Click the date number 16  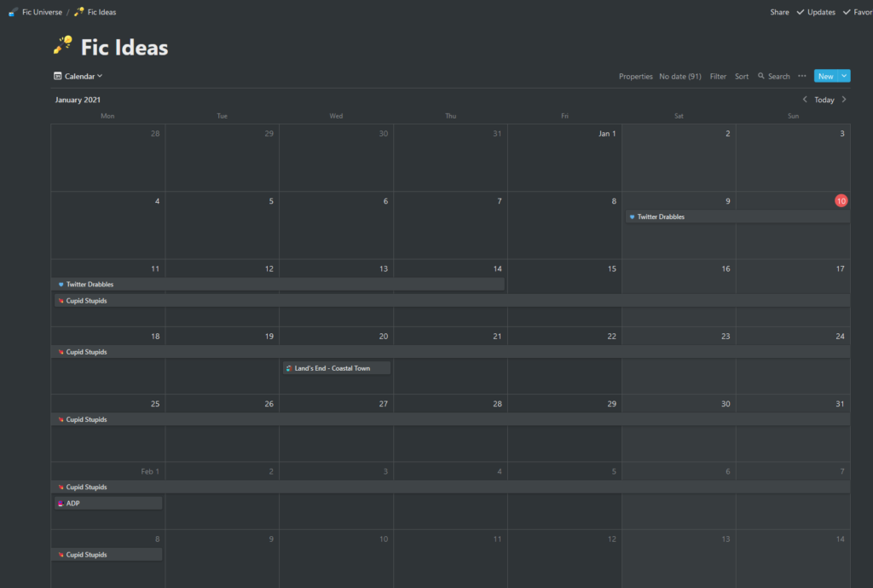pyautogui.click(x=726, y=268)
